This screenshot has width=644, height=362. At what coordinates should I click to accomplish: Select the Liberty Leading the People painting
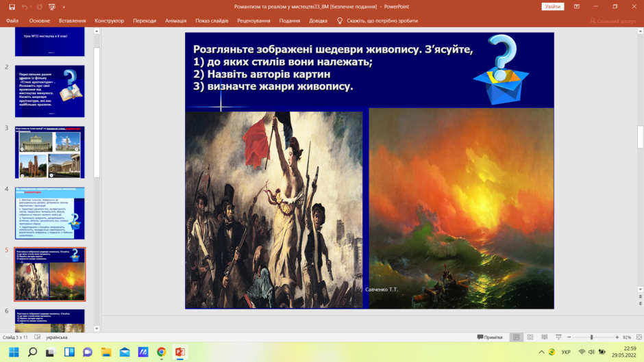pos(274,209)
